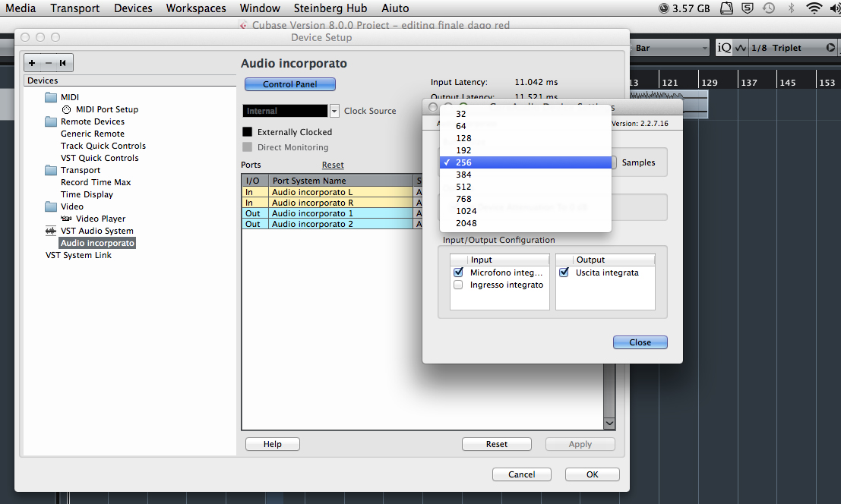Open the 1/8 Triplet quantize preset dropdown
Image resolution: width=841 pixels, height=504 pixels.
(792, 48)
